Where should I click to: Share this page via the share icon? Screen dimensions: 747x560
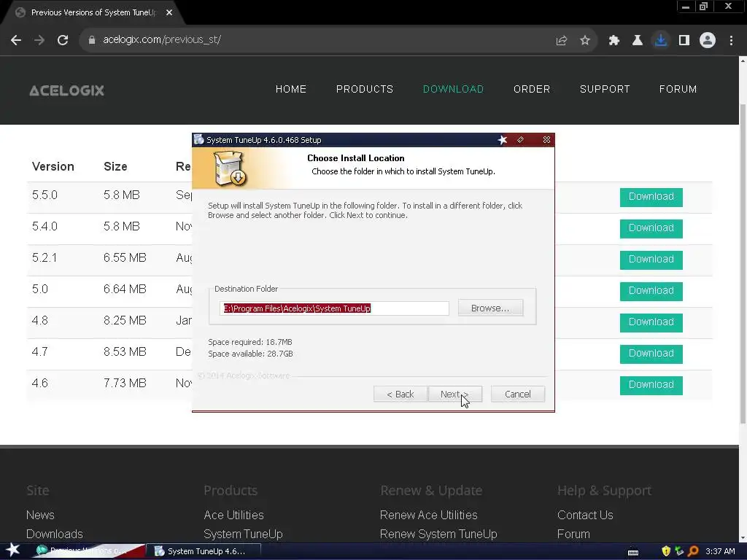[562, 41]
